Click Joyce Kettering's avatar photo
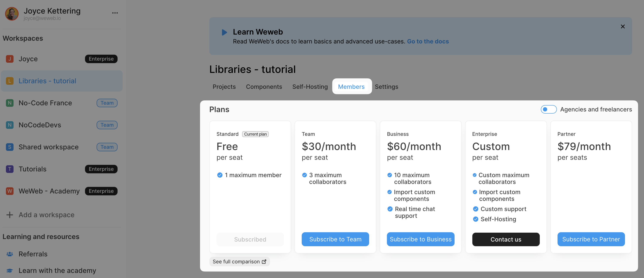Screen dimensions: 644x278 (11, 14)
